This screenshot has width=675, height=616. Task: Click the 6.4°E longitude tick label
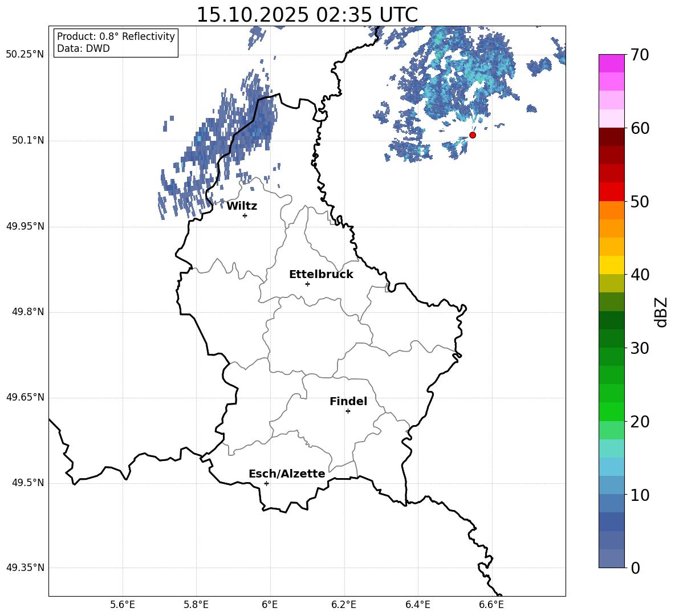[x=417, y=605]
